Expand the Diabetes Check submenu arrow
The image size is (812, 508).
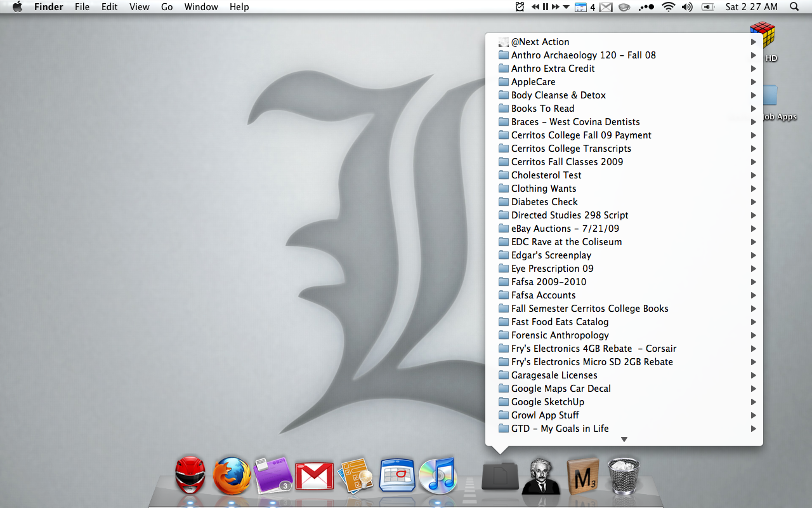tap(754, 202)
